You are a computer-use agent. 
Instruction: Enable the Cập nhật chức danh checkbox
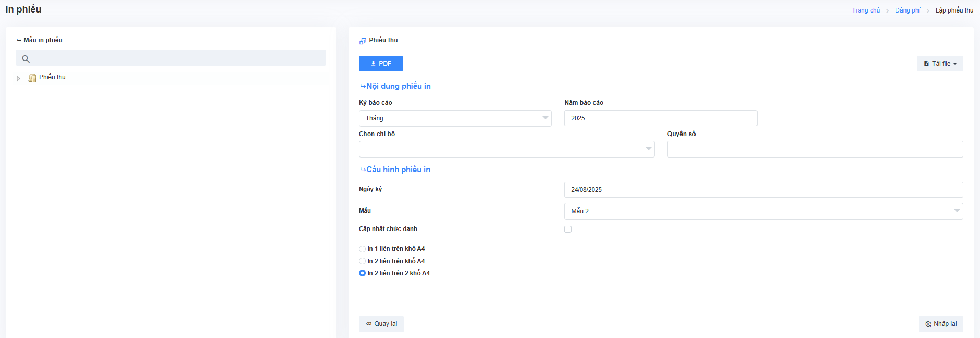coord(568,230)
